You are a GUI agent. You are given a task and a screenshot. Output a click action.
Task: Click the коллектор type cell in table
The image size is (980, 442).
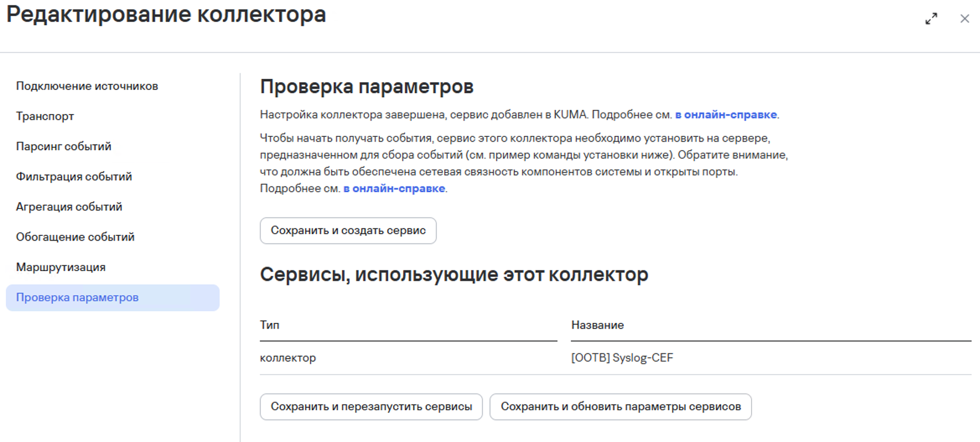coord(288,358)
